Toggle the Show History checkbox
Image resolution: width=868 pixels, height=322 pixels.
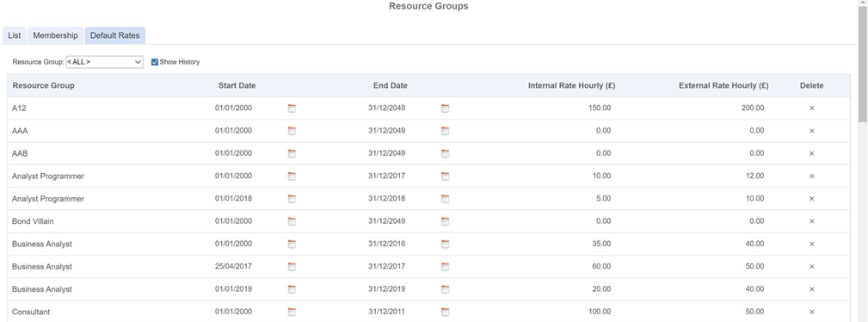[155, 62]
